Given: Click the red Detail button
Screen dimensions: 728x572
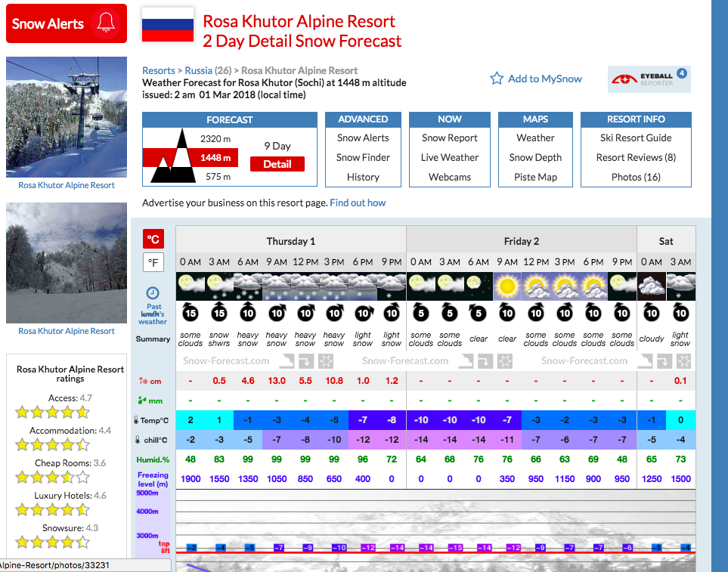Looking at the screenshot, I should click(277, 164).
